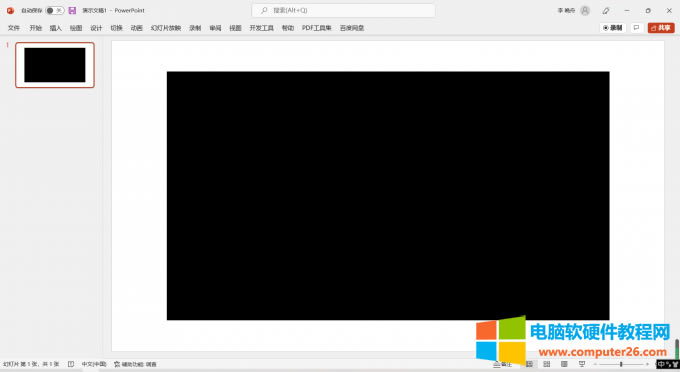Click the PowerPoint logo icon
Screen dimensions: 680x372
pos(10,10)
